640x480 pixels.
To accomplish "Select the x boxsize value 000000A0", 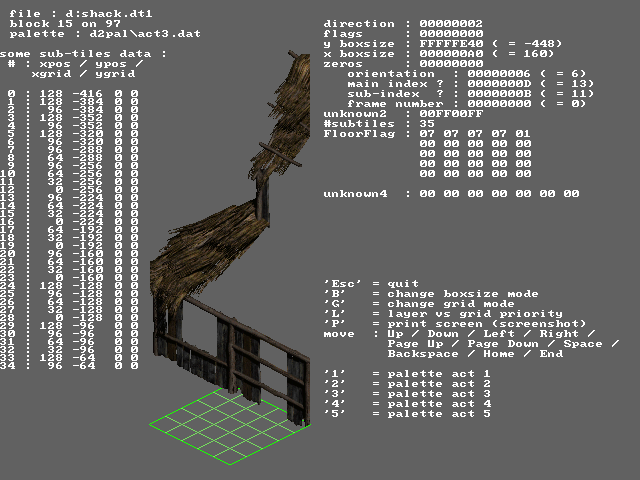I will pos(451,54).
